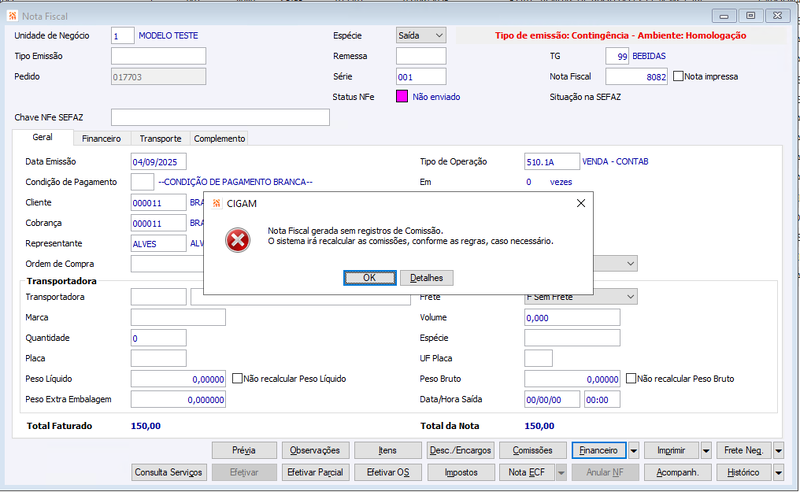Close the CIGAM message dialog
The height and width of the screenshot is (492, 800).
click(581, 203)
